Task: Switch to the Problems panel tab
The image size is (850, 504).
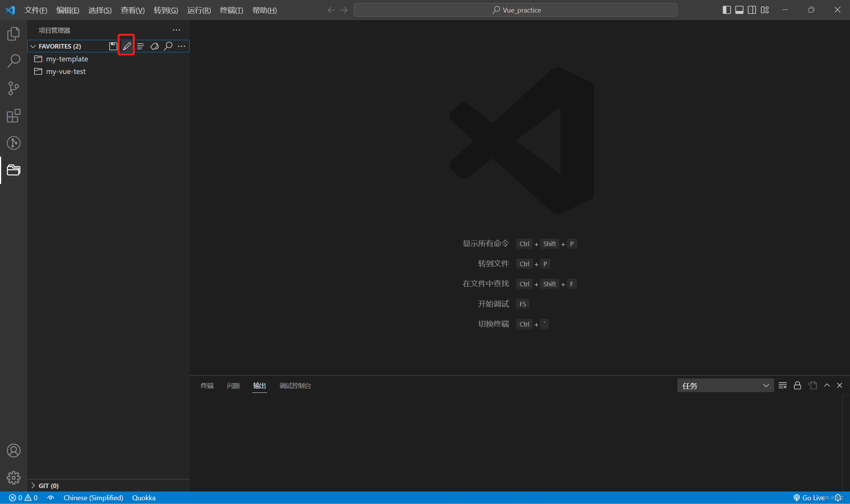Action: [233, 386]
